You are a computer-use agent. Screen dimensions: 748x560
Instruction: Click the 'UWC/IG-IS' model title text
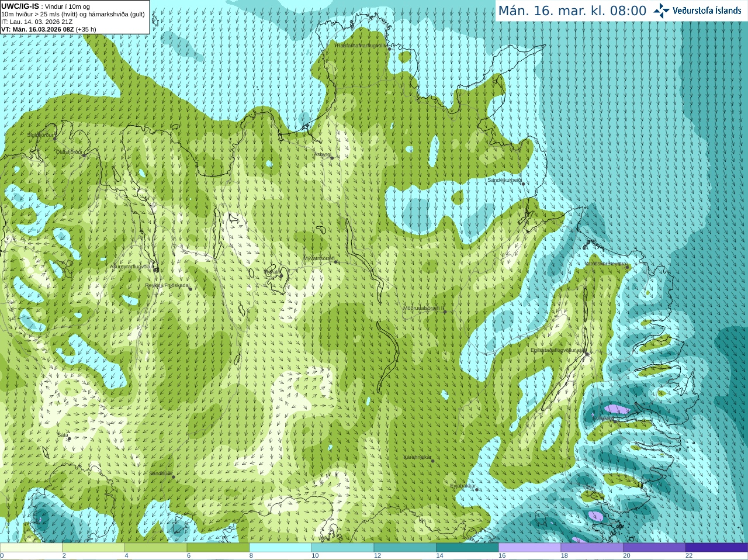coord(20,6)
